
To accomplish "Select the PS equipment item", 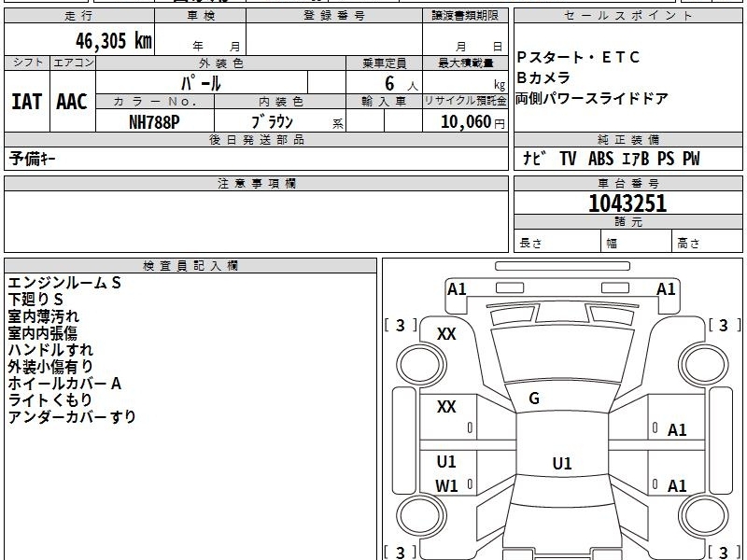I will 666,158.
